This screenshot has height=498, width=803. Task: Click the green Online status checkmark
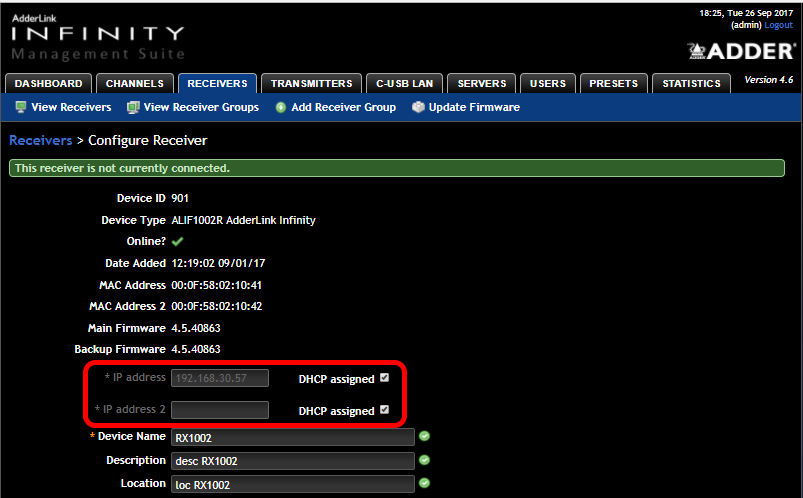click(x=177, y=241)
